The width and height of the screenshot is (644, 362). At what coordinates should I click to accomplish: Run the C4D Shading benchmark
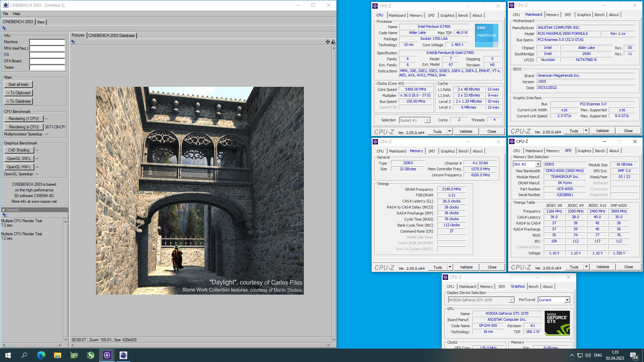pyautogui.click(x=19, y=150)
